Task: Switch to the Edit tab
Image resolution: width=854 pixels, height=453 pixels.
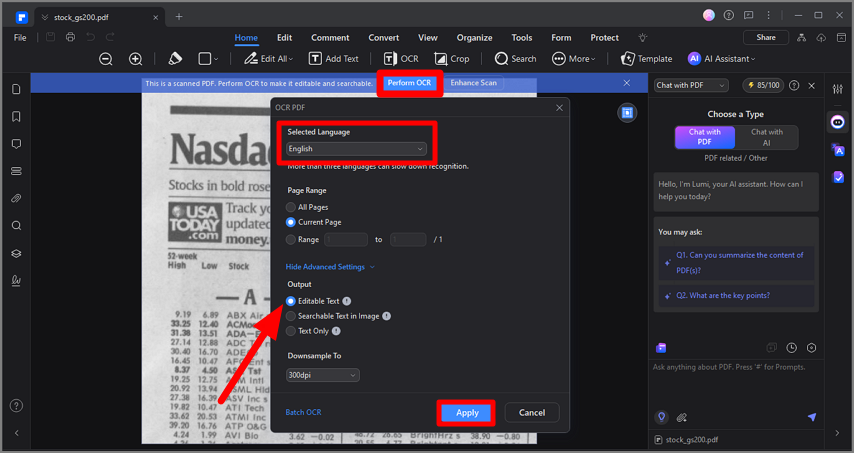Action: [x=284, y=38]
